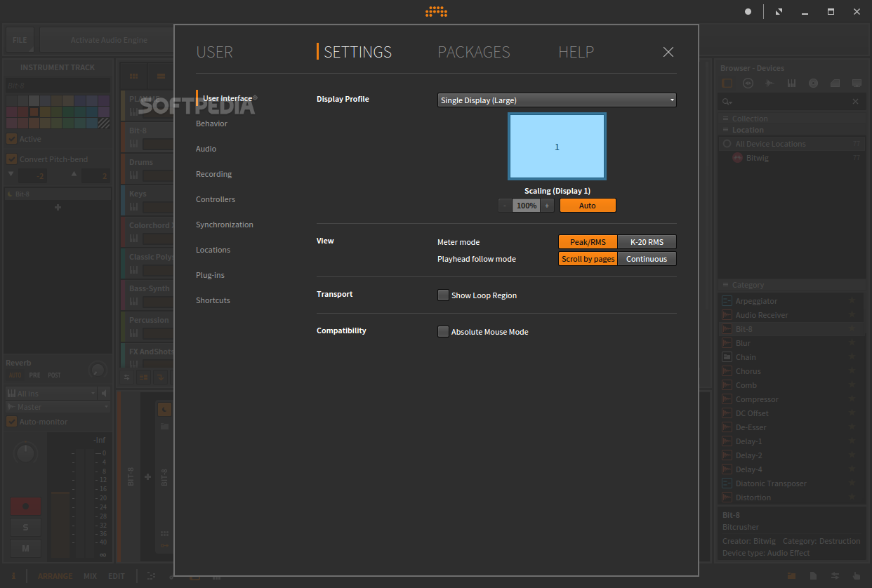Open the mappings hand icon
Screen dimensions: 872x588
[x=857, y=576]
